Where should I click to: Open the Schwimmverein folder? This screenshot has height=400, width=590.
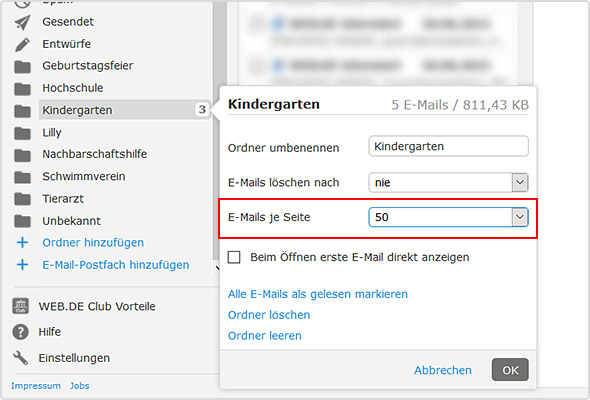pos(84,176)
